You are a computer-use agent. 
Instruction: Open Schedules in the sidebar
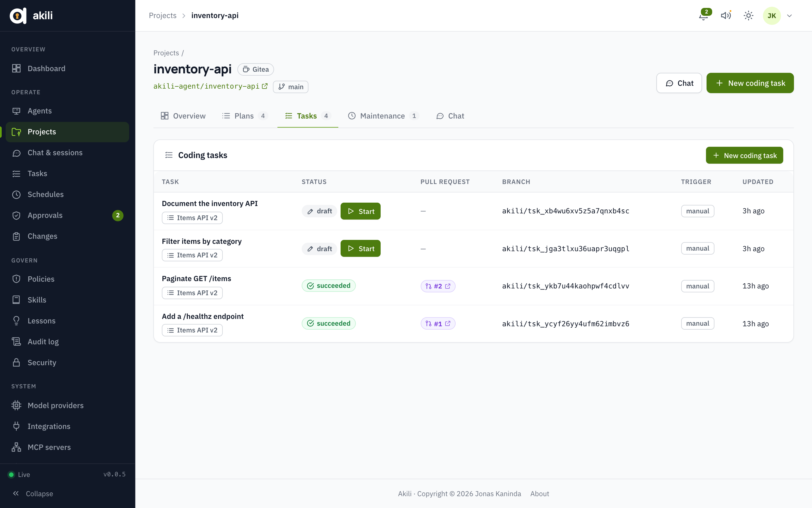coord(67,194)
